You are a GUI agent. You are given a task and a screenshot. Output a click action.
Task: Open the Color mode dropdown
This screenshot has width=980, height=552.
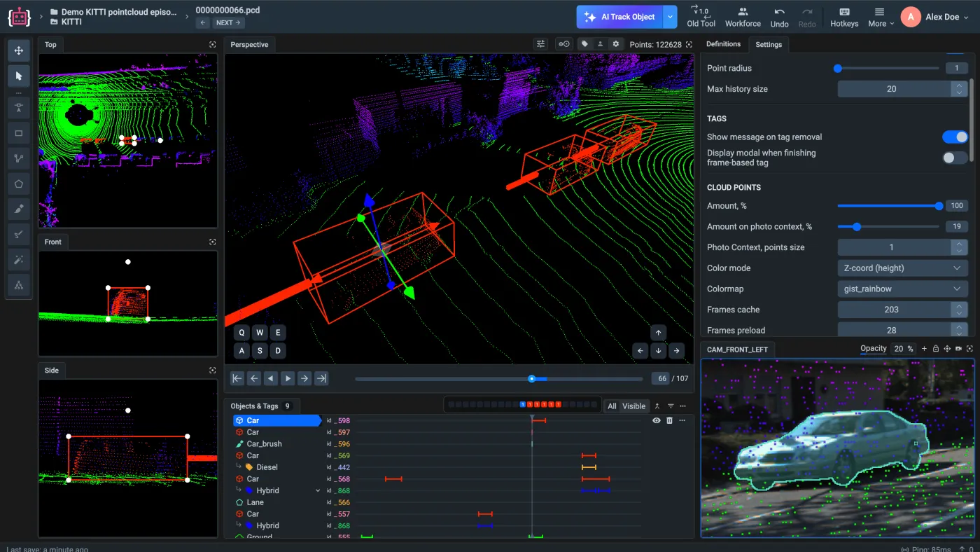[x=902, y=268]
